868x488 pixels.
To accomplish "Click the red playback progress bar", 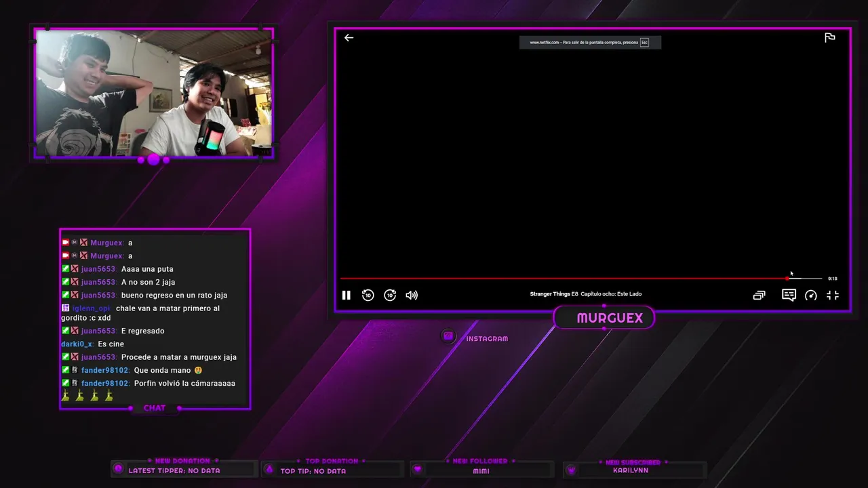I will tap(564, 279).
